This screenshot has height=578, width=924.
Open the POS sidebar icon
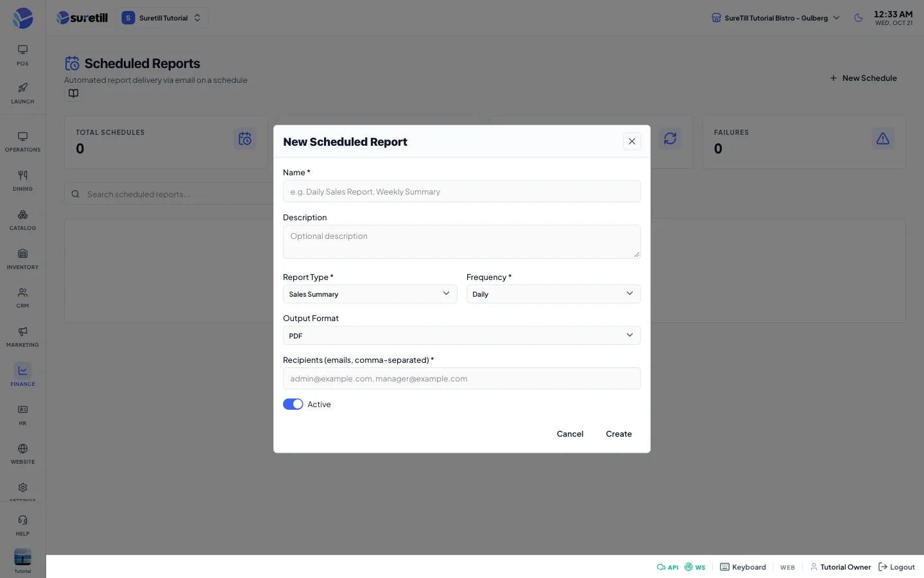click(x=22, y=55)
